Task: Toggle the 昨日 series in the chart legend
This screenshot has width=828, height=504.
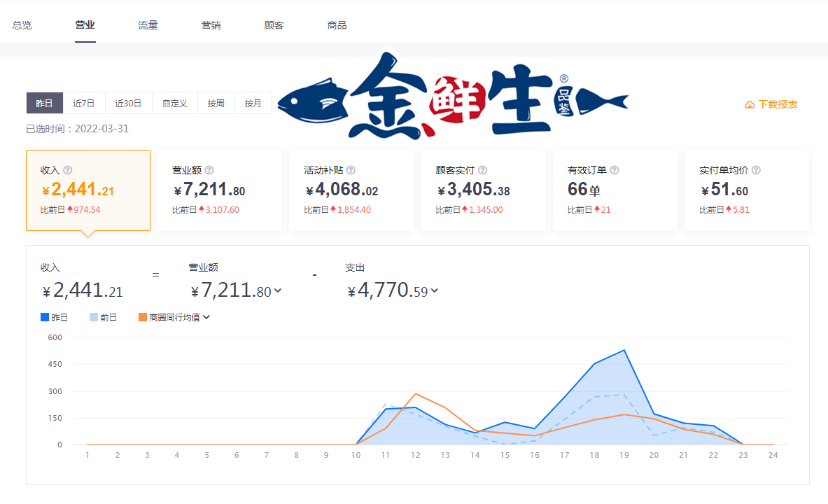Action: pyautogui.click(x=54, y=317)
